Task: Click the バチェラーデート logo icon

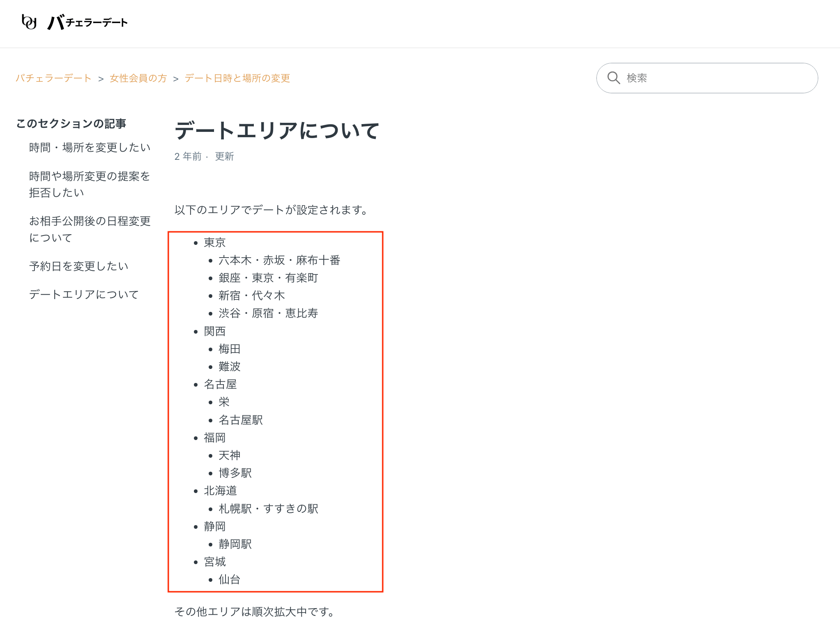Action: (28, 23)
